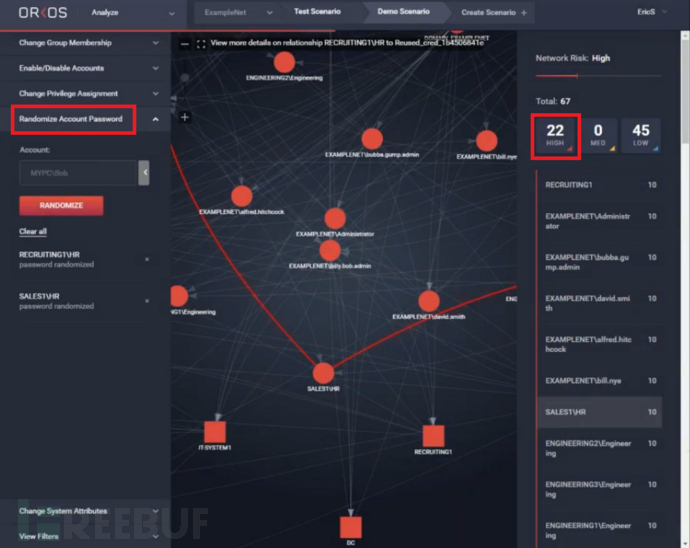Select EXAMPLENET\Administrator in risk list
This screenshot has width=690, height=548.
pyautogui.click(x=600, y=221)
